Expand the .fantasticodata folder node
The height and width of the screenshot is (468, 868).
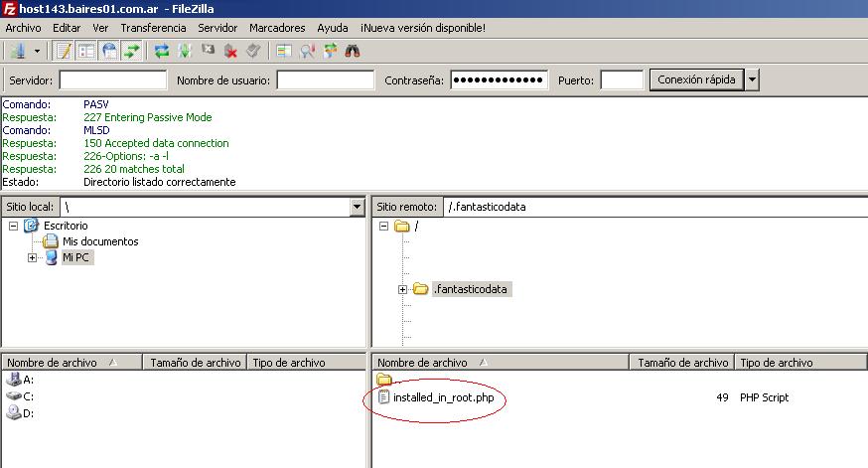click(x=402, y=290)
